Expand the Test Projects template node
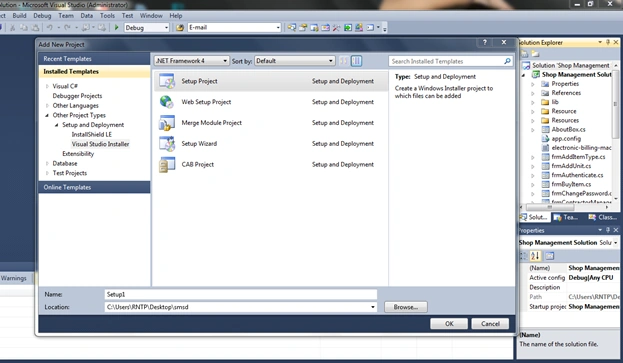Viewport: 623px width, 363px height. 47,173
